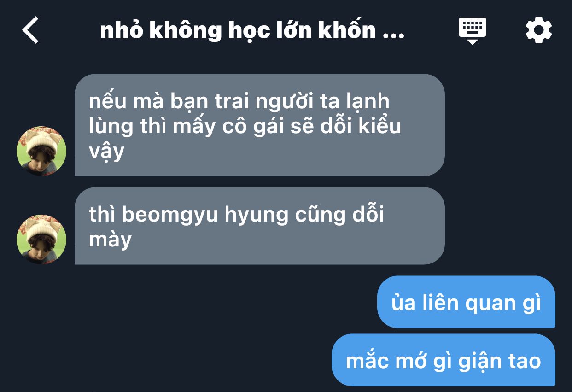Toggle the keyboard icon in header
The image size is (572, 392).
[472, 31]
